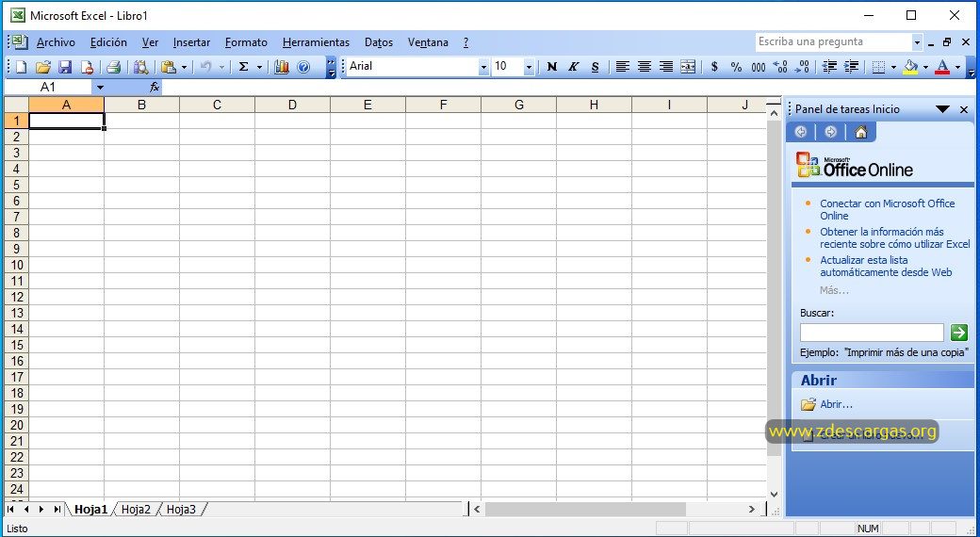Image resolution: width=980 pixels, height=537 pixels.
Task: Toggle Align Right formatting
Action: click(666, 67)
